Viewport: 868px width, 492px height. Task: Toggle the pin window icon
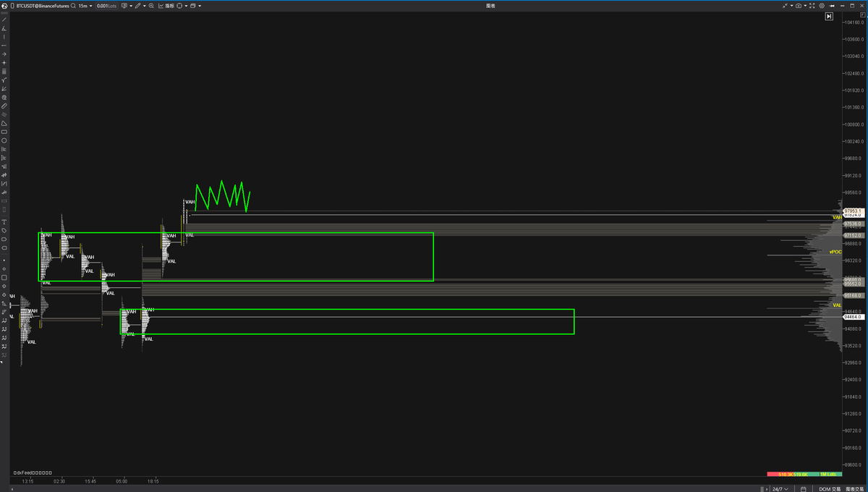(x=832, y=6)
